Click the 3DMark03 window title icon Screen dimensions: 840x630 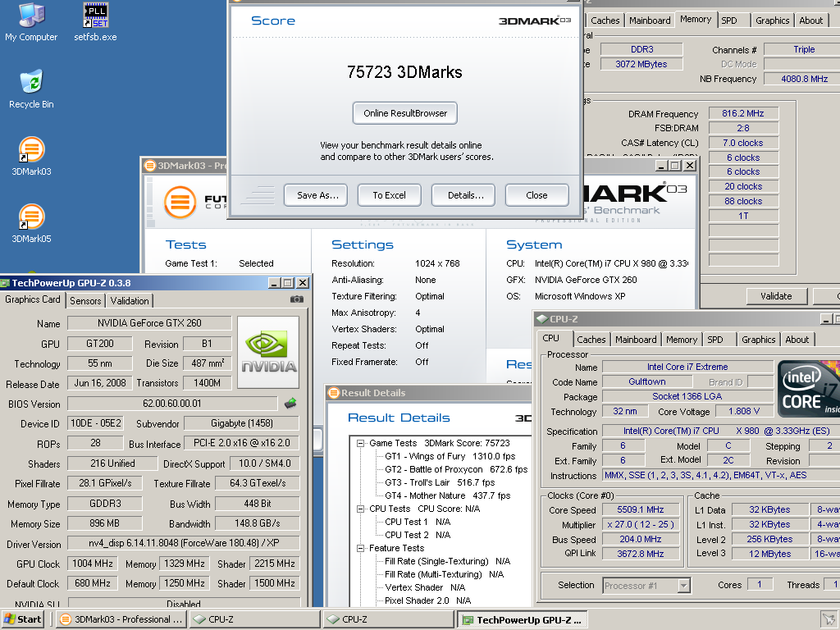[x=150, y=166]
